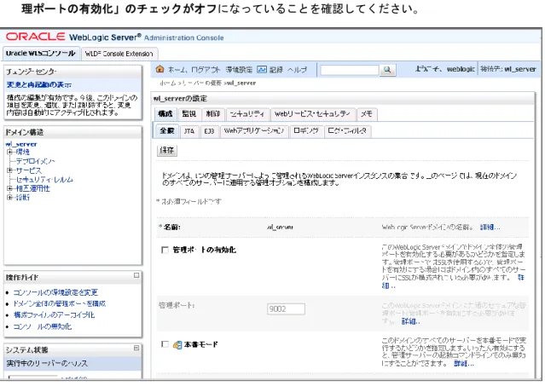Expand the サービス tree node
This screenshot has height=392, width=545.
pyautogui.click(x=9, y=170)
